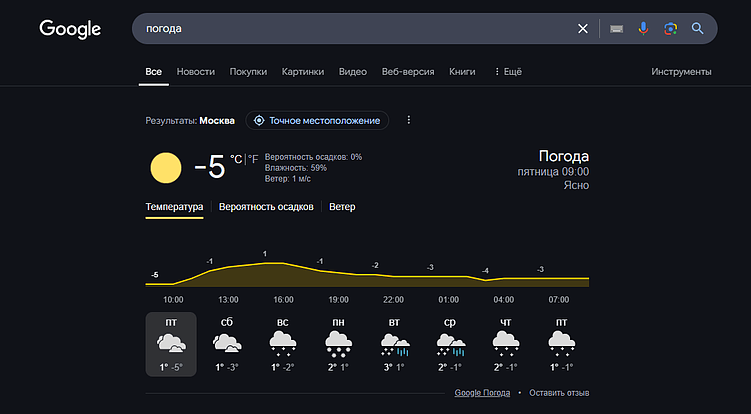Click the Оставить отзыв link
Viewport: 751px width, 414px height.
559,393
